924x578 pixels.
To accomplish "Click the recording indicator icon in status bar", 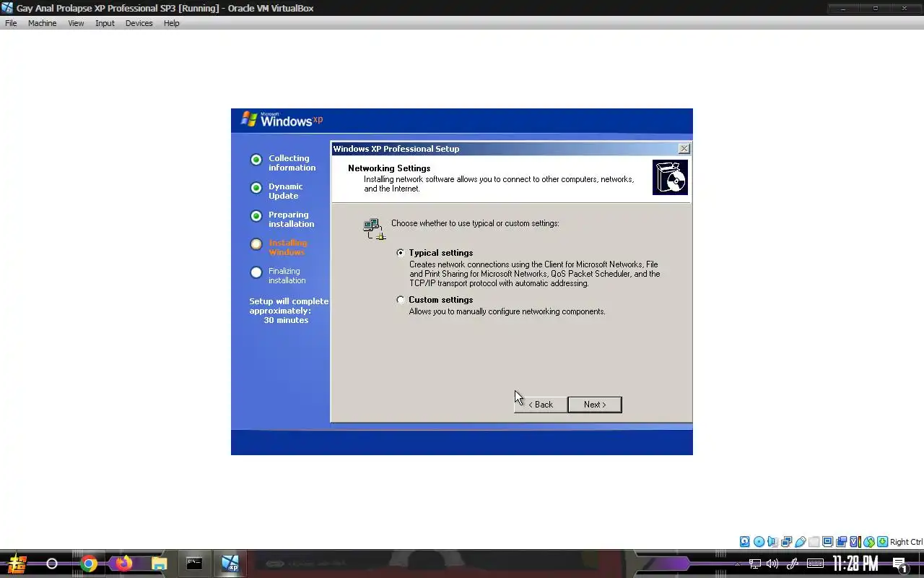I will click(x=841, y=542).
